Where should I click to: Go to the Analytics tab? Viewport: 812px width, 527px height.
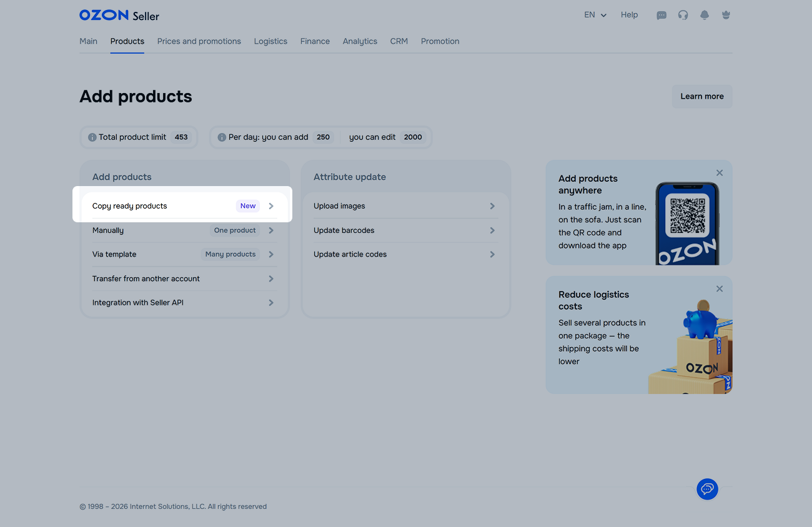click(x=360, y=41)
